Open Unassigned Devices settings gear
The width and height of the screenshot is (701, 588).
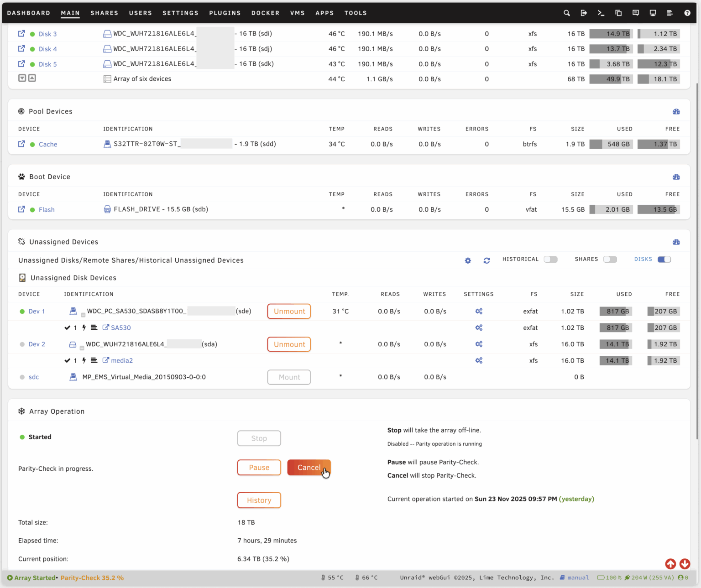(468, 260)
